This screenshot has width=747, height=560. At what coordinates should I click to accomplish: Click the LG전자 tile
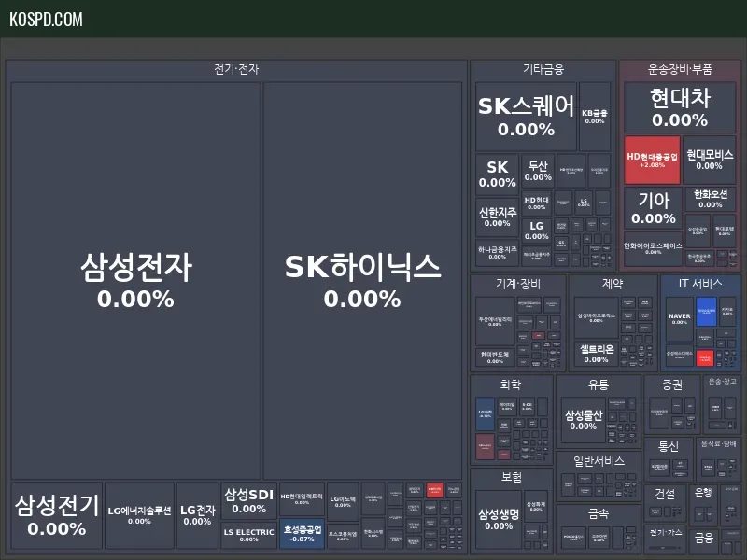point(197,515)
